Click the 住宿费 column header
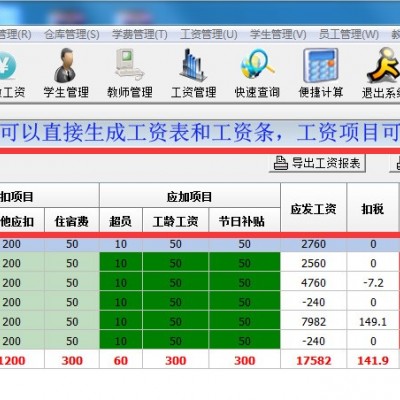This screenshot has height=400, width=400. [x=72, y=220]
